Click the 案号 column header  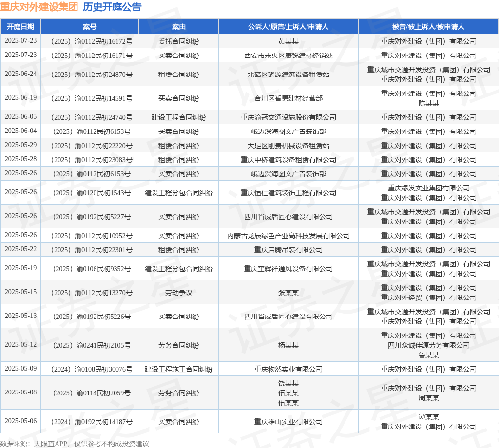(x=90, y=27)
